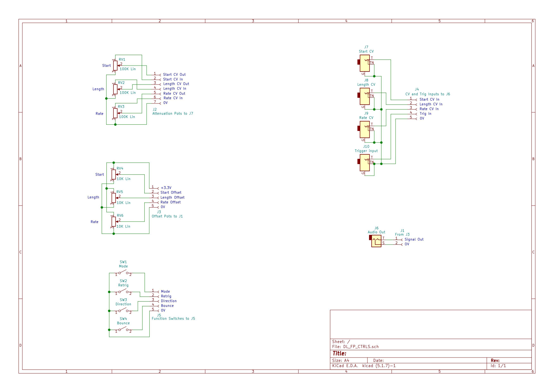The width and height of the screenshot is (554, 392).
Task: Click the J7 Start CV jack symbol
Action: pos(364,63)
